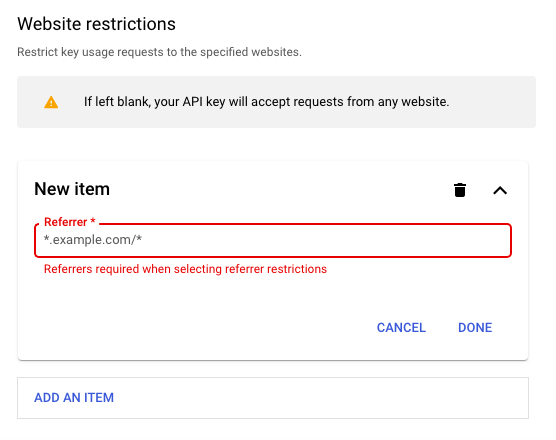Click the API key warning banner text

click(266, 102)
